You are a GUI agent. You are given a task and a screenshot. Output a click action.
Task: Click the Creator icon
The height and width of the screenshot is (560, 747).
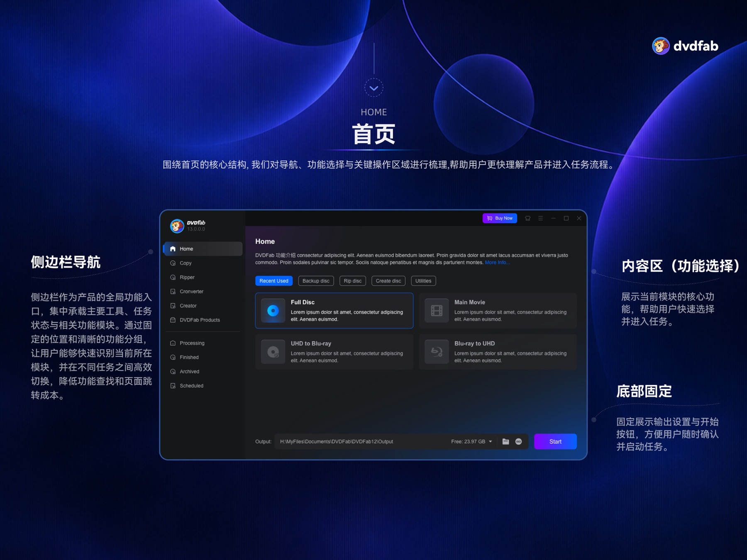click(173, 306)
